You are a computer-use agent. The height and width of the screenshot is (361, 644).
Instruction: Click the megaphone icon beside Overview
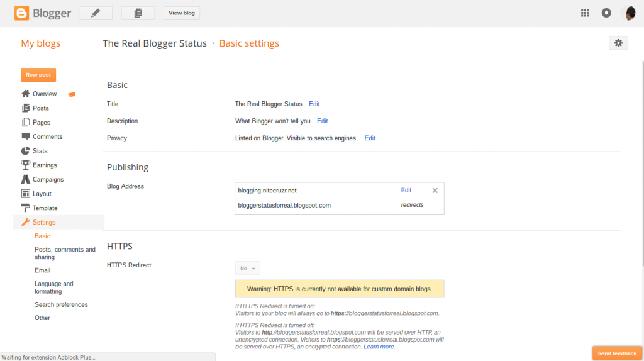(x=72, y=94)
